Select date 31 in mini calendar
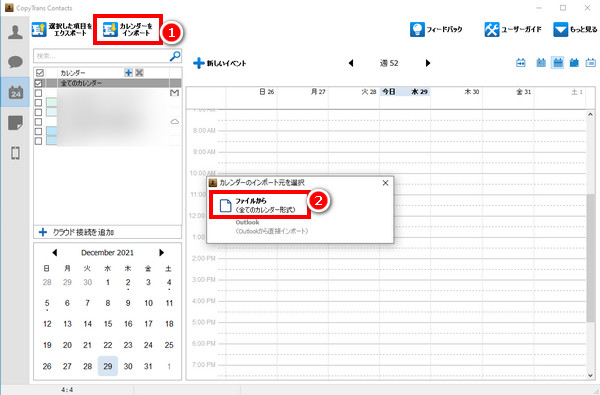This screenshot has height=395, width=600. coord(148,366)
